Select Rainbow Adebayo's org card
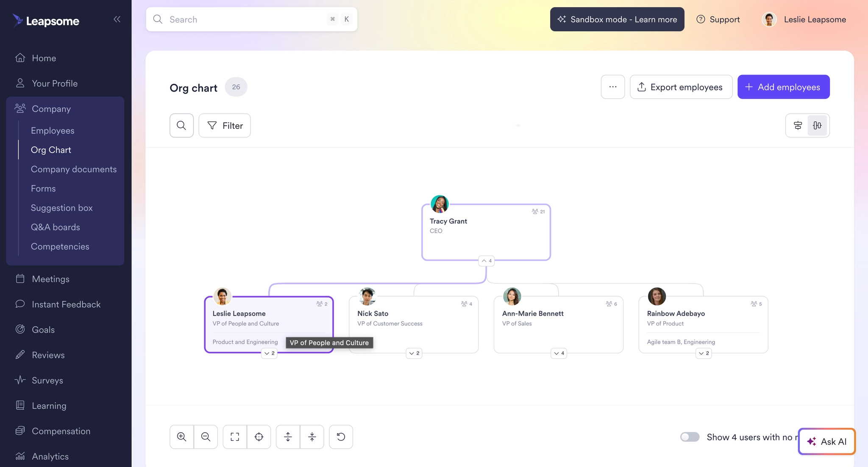Screen dimensions: 868x467 point(704,324)
